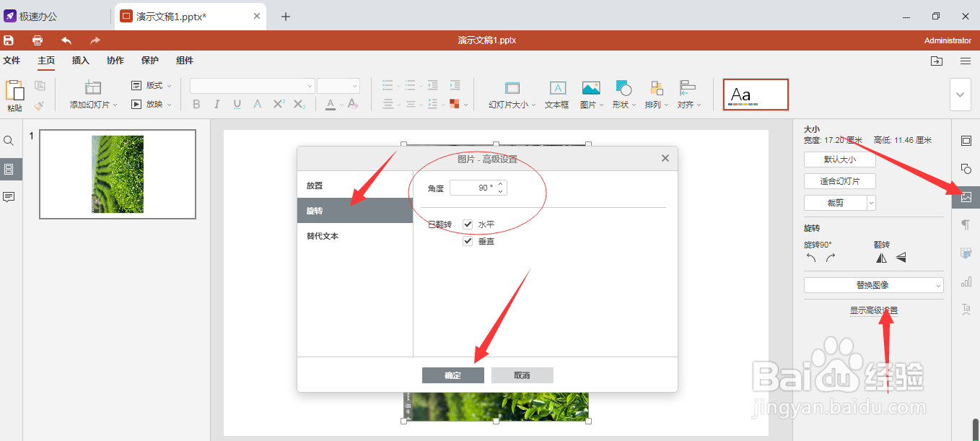This screenshot has width=980, height=441.
Task: Open the search icon in left sidebar
Action: pyautogui.click(x=9, y=141)
